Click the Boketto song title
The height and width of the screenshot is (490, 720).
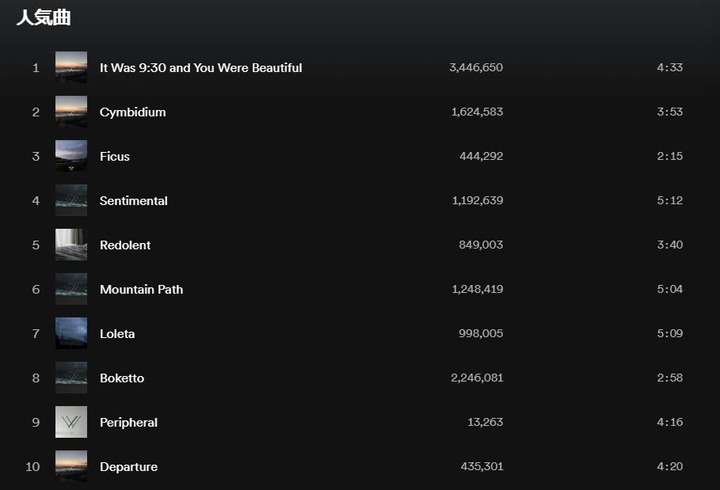pyautogui.click(x=122, y=378)
